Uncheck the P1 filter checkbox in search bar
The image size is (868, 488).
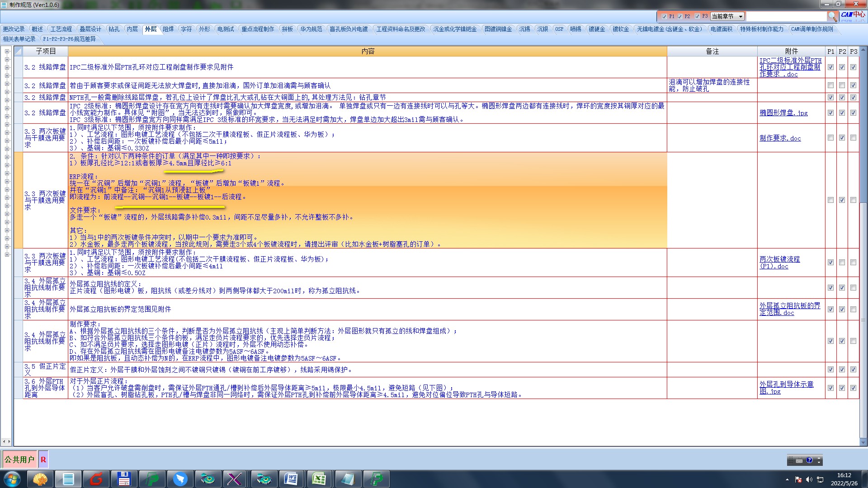click(664, 16)
